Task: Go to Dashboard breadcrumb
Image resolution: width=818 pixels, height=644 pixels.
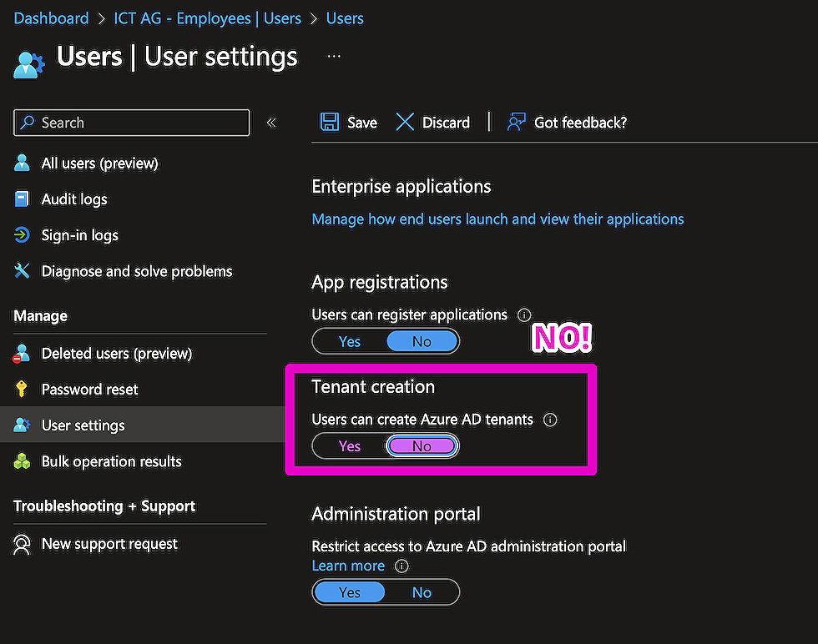Action: 51,18
